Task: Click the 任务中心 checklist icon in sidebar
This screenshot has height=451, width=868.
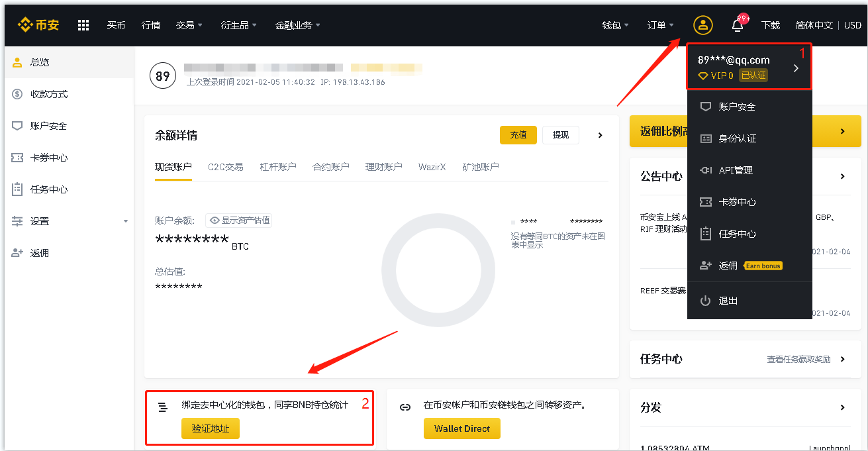Action: point(17,189)
